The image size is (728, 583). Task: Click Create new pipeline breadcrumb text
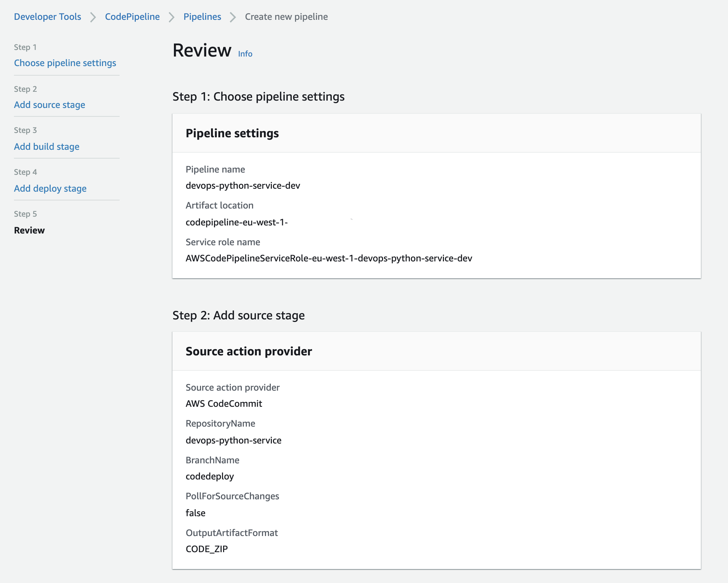click(286, 17)
